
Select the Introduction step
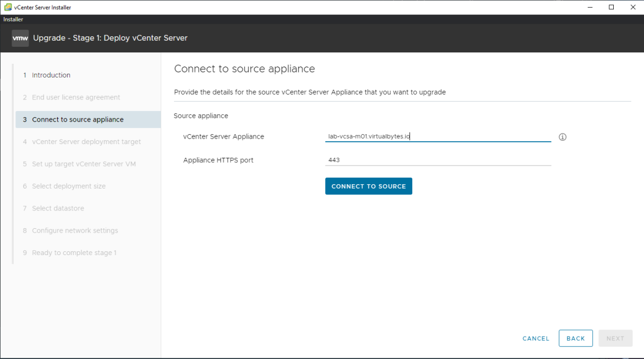(x=51, y=75)
